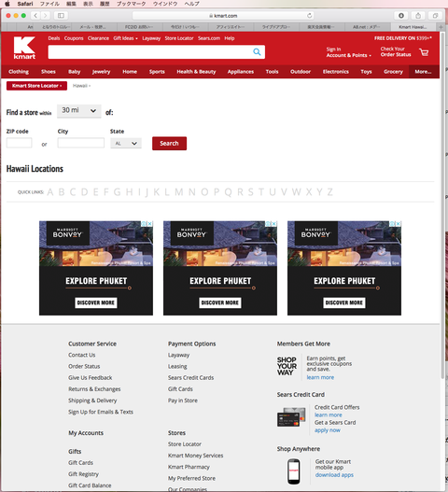
Task: Open the ファイル menu
Action: pyautogui.click(x=49, y=4)
